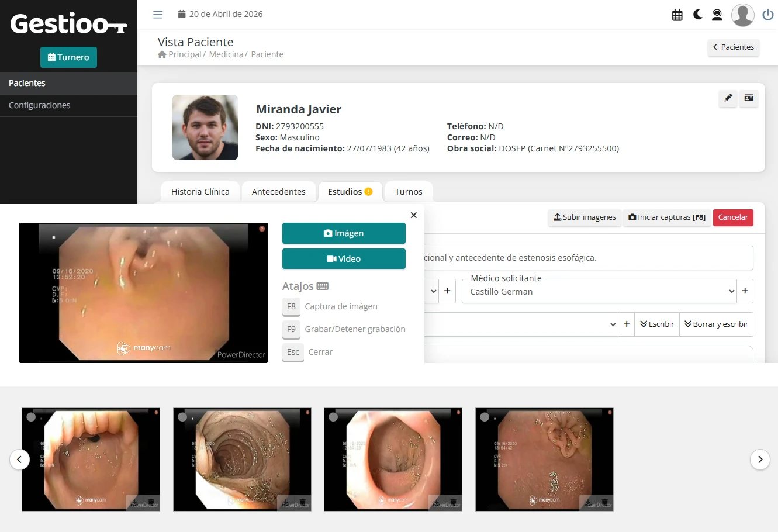Click the patient photo of Miranda Javier

point(205,127)
